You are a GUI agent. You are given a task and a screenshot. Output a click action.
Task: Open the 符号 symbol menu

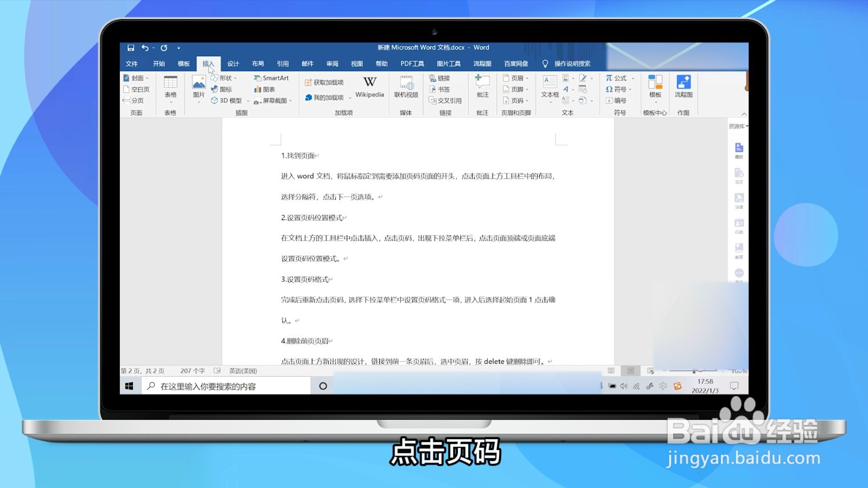click(x=618, y=89)
